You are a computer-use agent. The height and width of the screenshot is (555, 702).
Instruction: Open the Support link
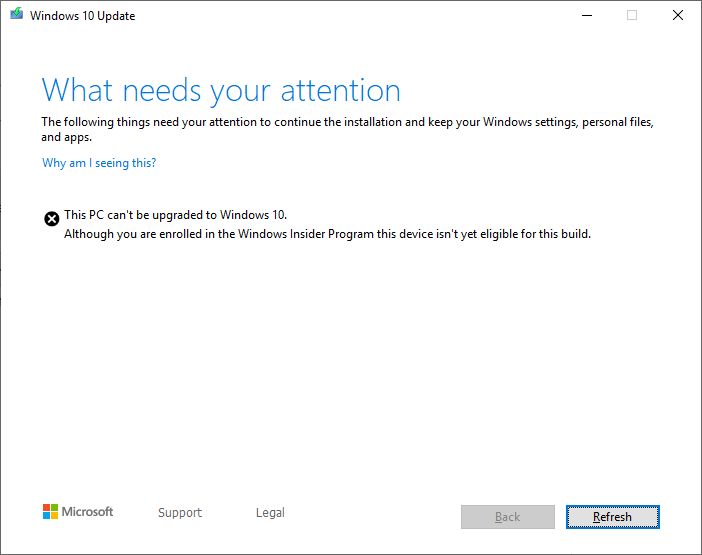coord(180,512)
